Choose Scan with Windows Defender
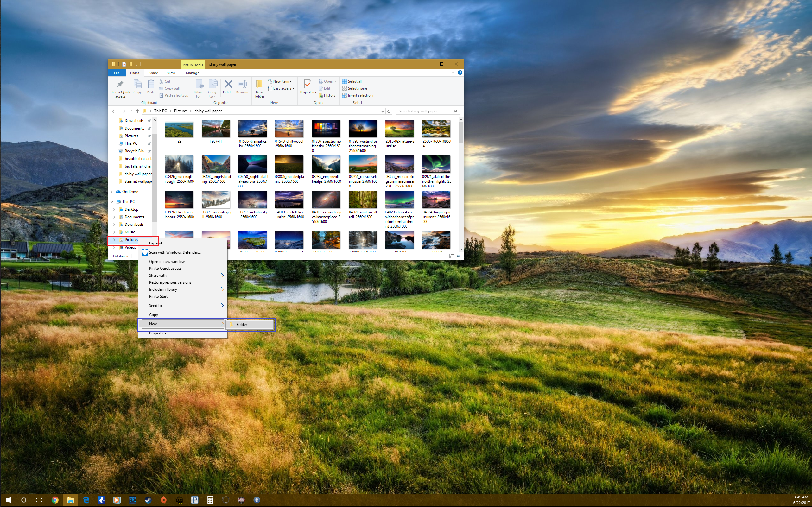This screenshot has width=812, height=507. (x=183, y=252)
